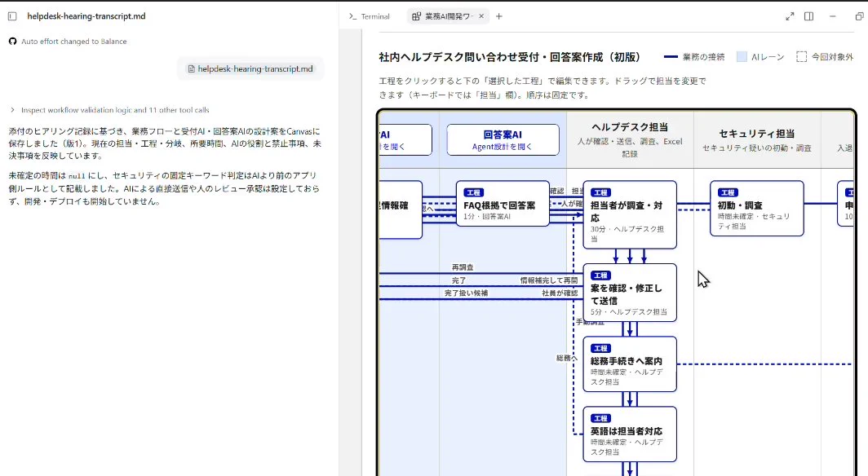The width and height of the screenshot is (868, 476).
Task: Click the AIレーン legend swatch
Action: point(742,57)
